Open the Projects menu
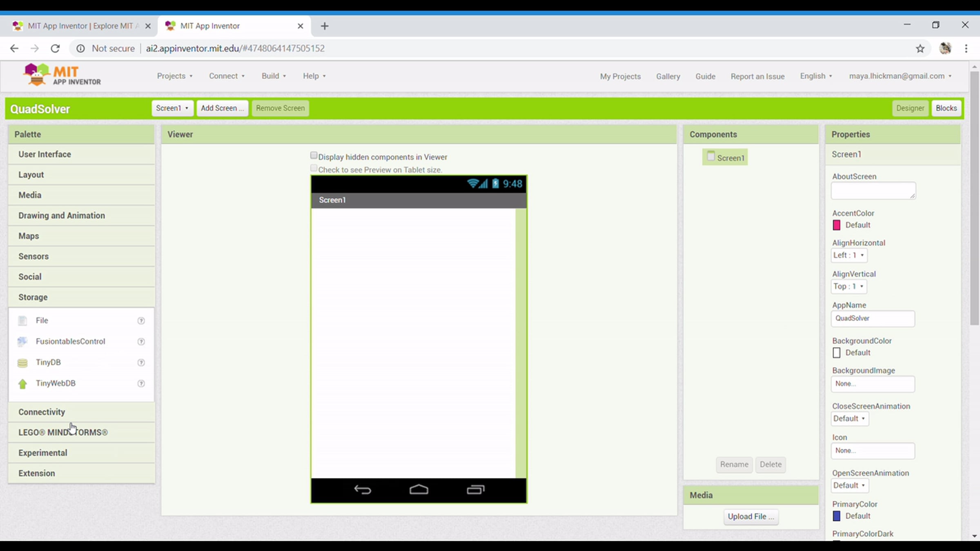This screenshot has width=980, height=551. [x=175, y=76]
